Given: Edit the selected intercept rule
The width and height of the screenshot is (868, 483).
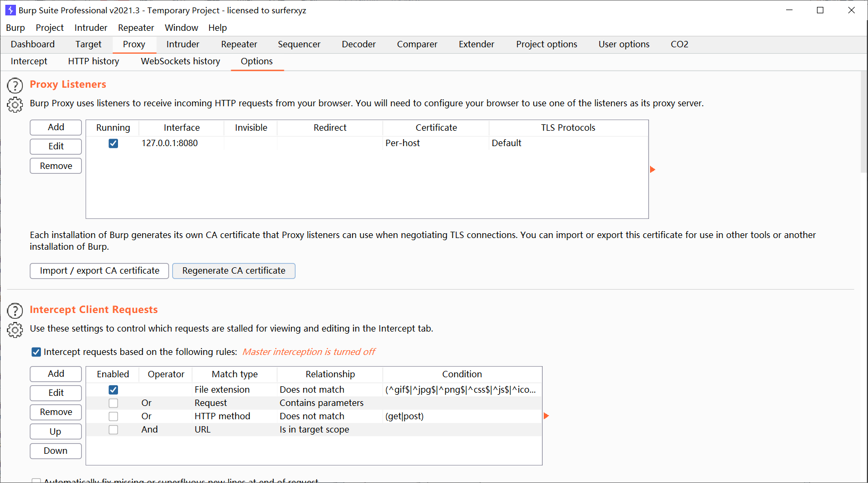Looking at the screenshot, I should click(x=56, y=393).
